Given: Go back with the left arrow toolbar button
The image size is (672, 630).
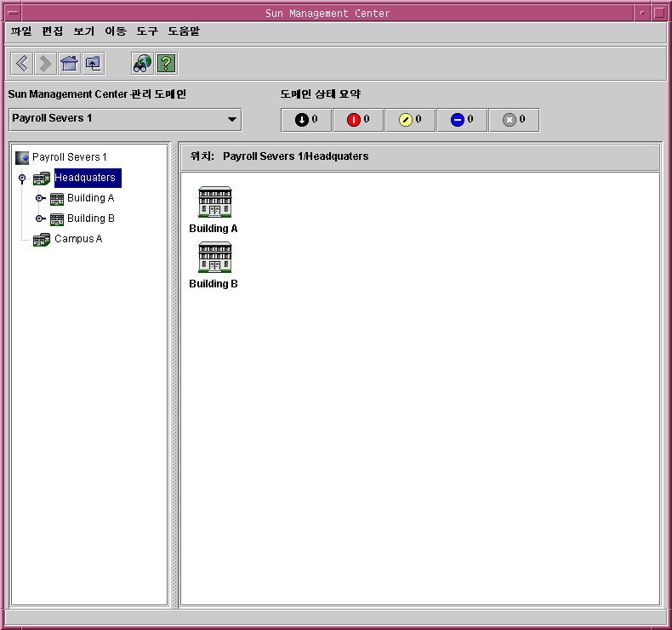Looking at the screenshot, I should click(x=22, y=64).
